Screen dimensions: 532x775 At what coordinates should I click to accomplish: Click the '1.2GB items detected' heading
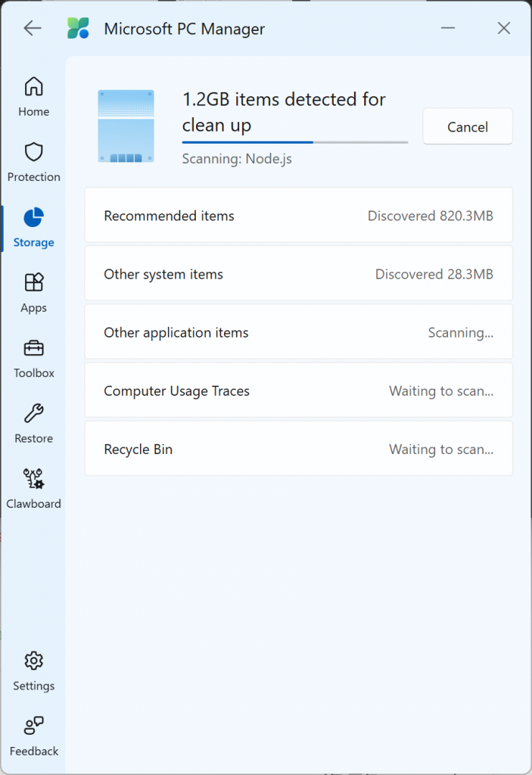coord(284,112)
